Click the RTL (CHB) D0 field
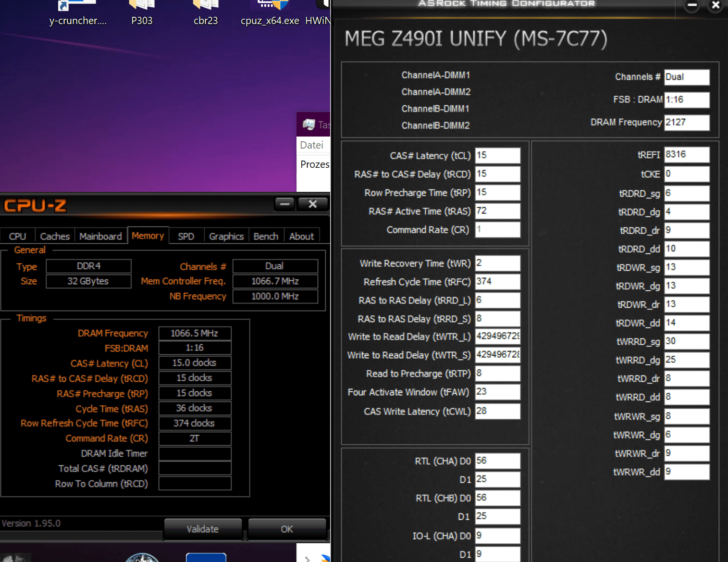 coord(498,498)
